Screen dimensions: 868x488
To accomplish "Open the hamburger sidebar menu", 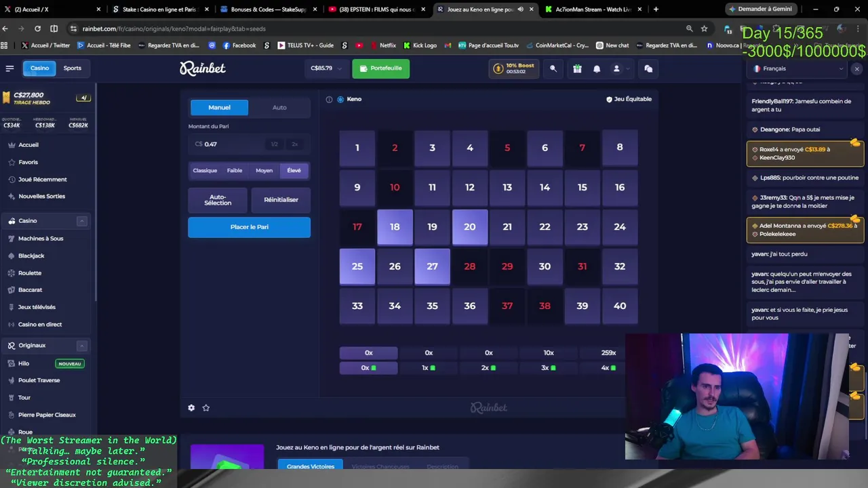I will tap(9, 68).
